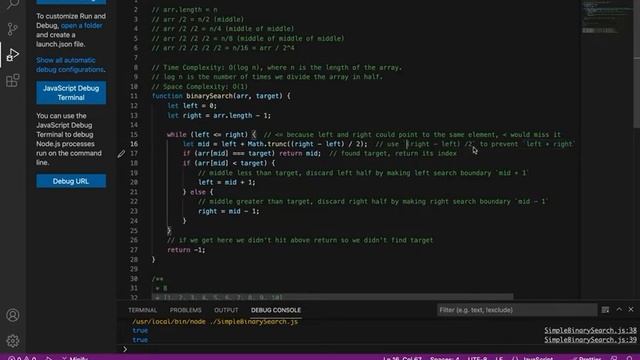Open the Source Control view
This screenshot has height=360, width=640.
click(13, 29)
